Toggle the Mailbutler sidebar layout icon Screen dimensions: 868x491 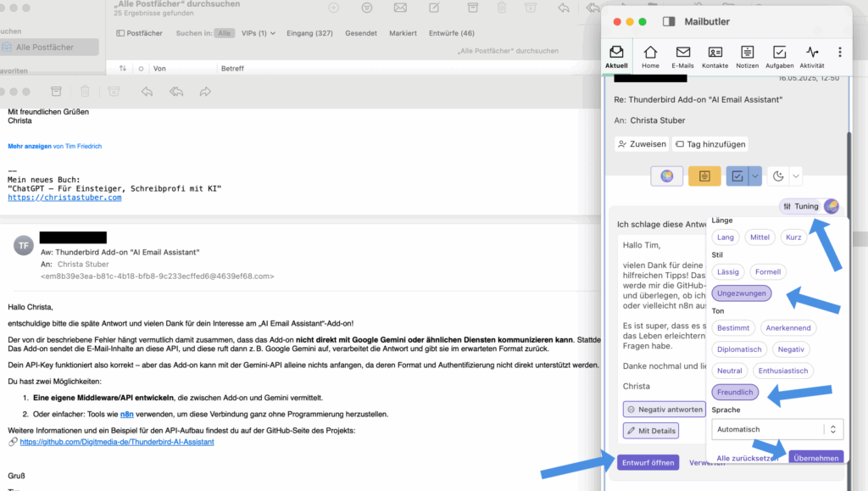[669, 21]
